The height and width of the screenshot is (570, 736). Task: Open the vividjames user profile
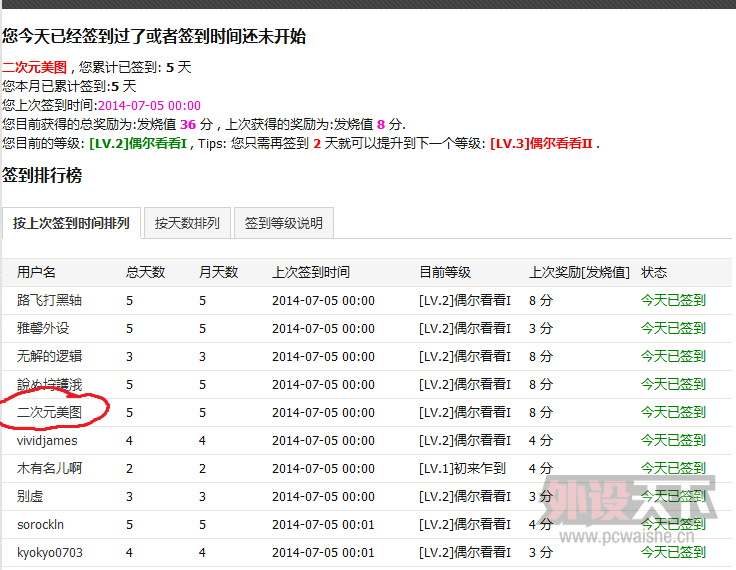47,440
